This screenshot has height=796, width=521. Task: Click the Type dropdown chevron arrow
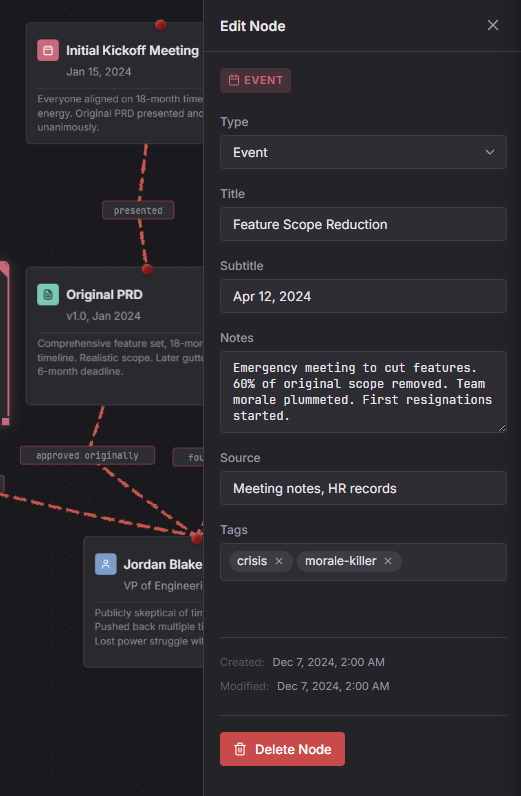490,152
